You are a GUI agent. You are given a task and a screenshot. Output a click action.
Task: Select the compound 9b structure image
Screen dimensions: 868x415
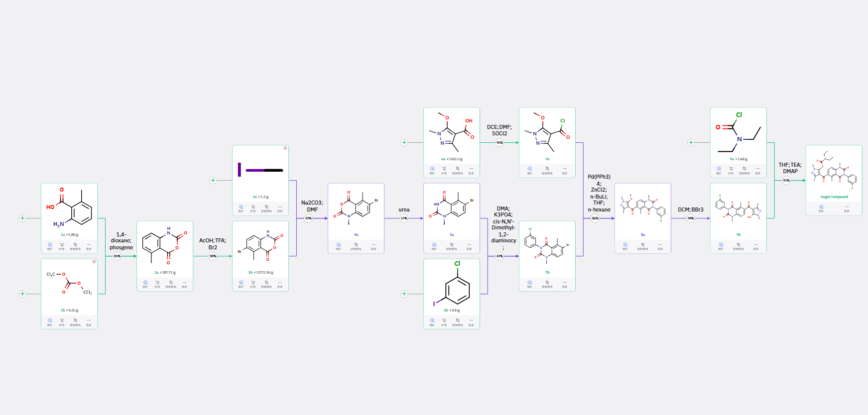pyautogui.click(x=738, y=208)
